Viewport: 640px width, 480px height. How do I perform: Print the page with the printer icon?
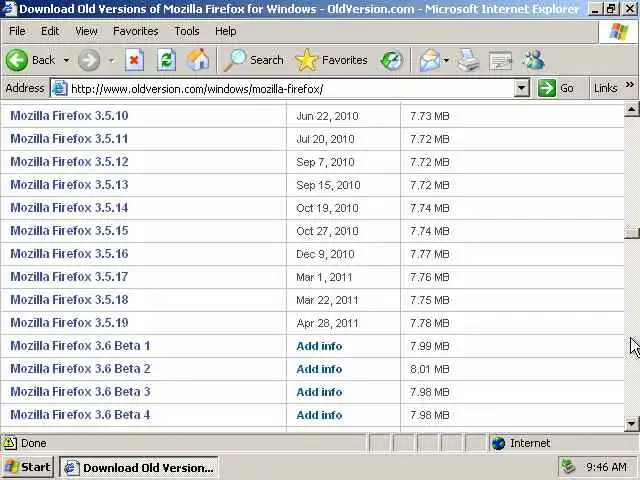click(468, 60)
